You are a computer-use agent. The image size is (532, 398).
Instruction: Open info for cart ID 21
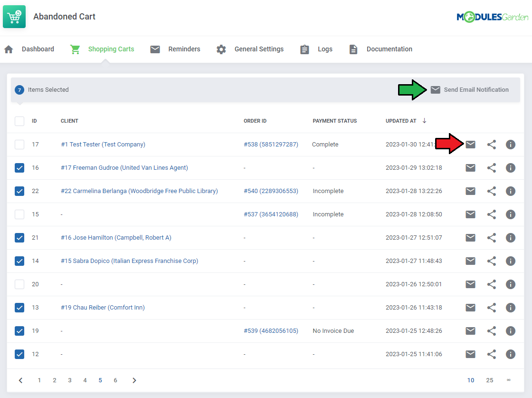pos(511,238)
